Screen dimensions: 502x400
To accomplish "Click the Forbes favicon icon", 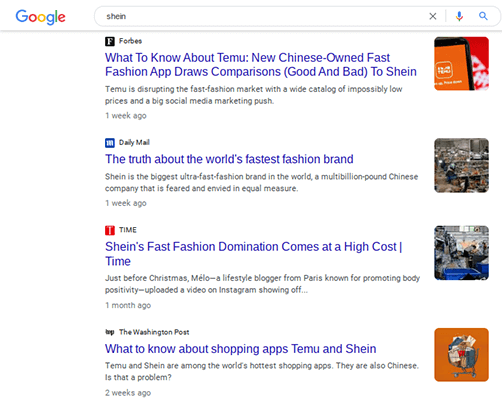I will pyautogui.click(x=110, y=41).
